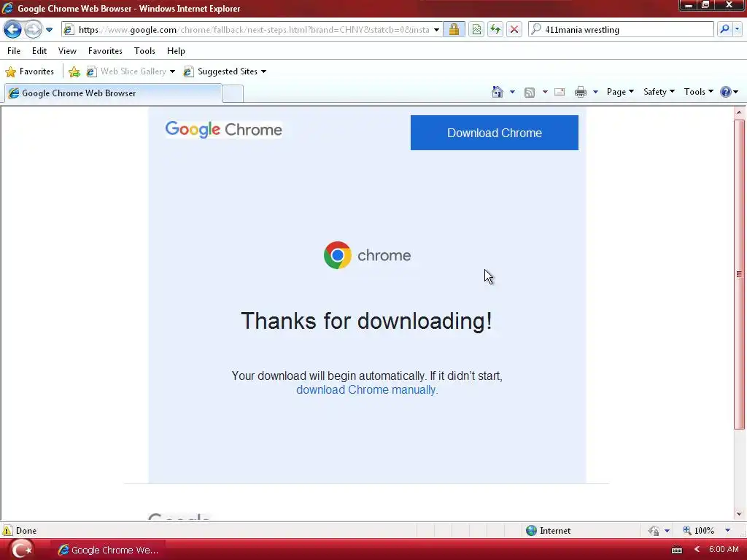
Task: Open Suggested Sites dropdown
Action: coord(225,71)
